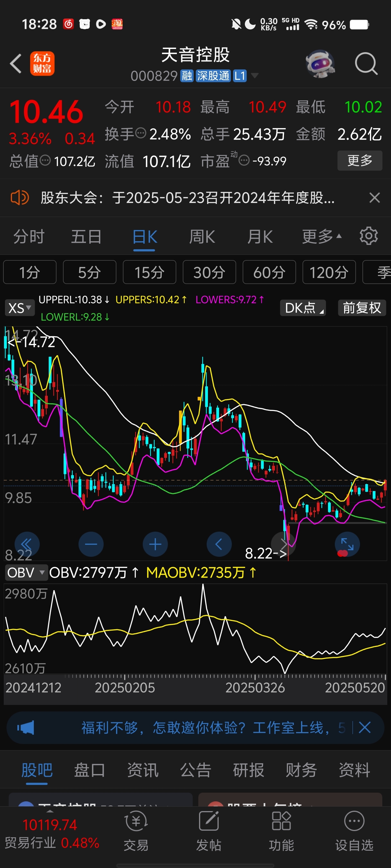Tap the 深股通 badge
391x868 pixels.
[x=213, y=76]
